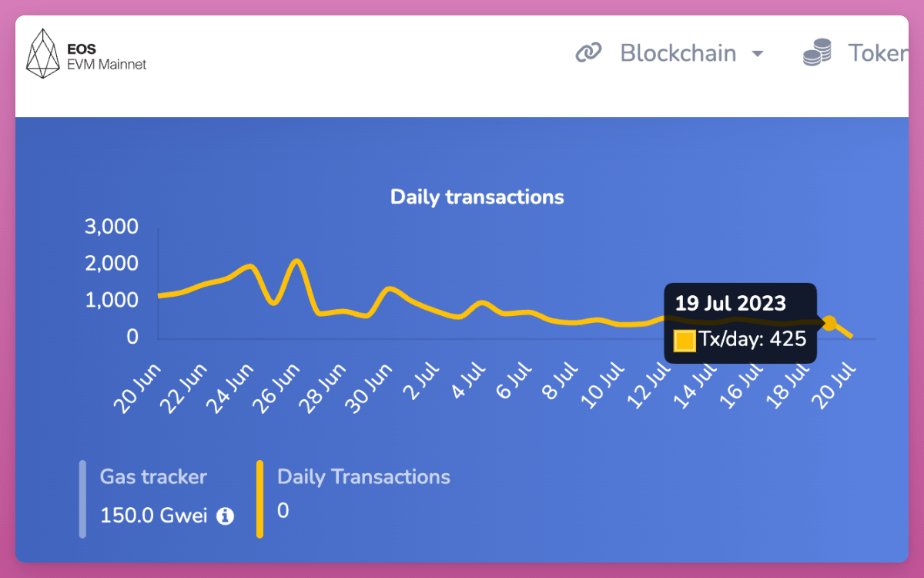Click the coins stack icon in navbar

pos(817,53)
